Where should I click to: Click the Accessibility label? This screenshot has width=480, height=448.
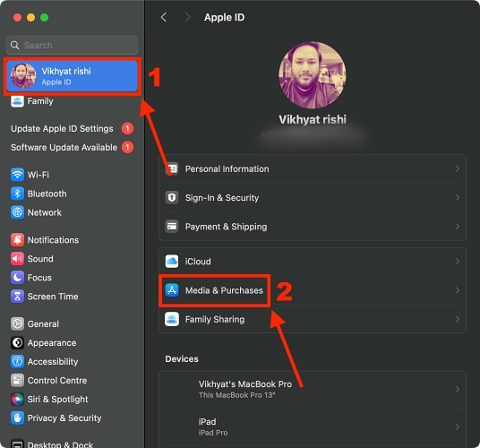coord(53,362)
